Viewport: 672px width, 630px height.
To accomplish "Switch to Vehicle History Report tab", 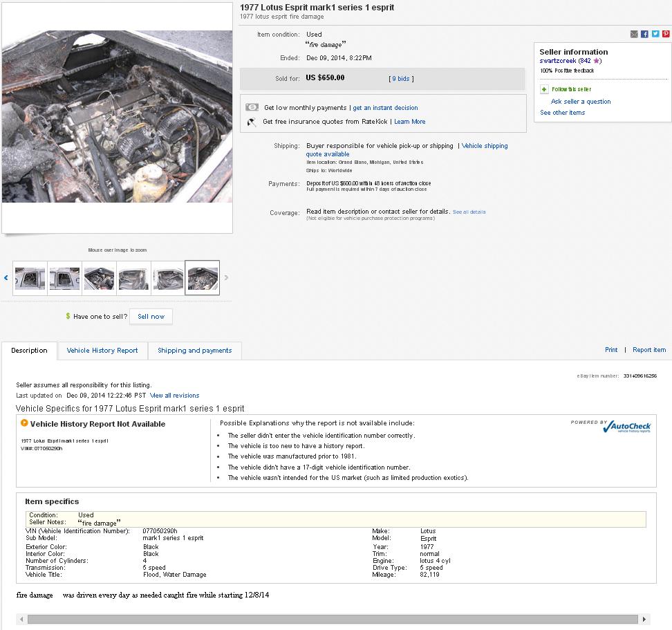I will click(x=102, y=351).
